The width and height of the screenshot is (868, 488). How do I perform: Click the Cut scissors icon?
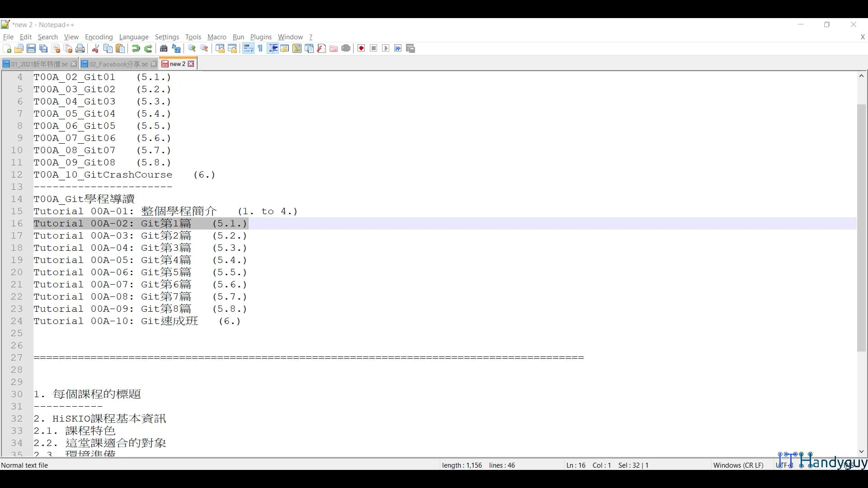click(95, 49)
